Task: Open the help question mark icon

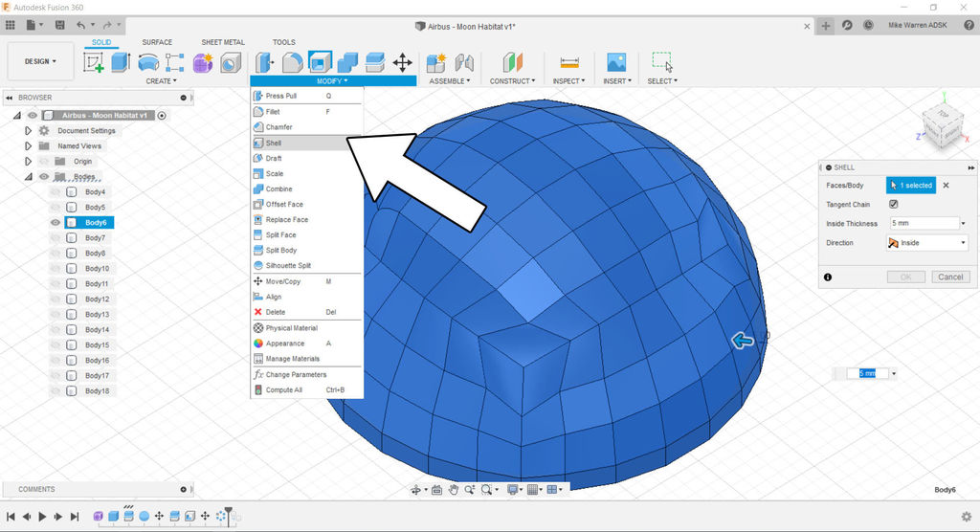Action: (969, 26)
